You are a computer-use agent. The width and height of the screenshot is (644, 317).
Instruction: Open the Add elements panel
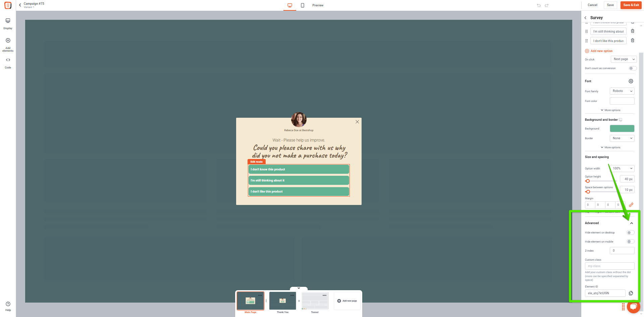click(8, 44)
